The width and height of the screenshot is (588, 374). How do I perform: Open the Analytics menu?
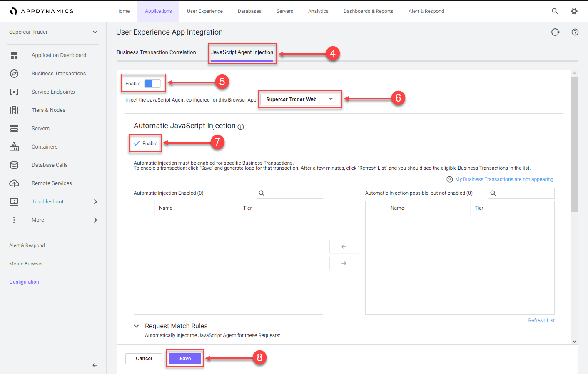(318, 11)
